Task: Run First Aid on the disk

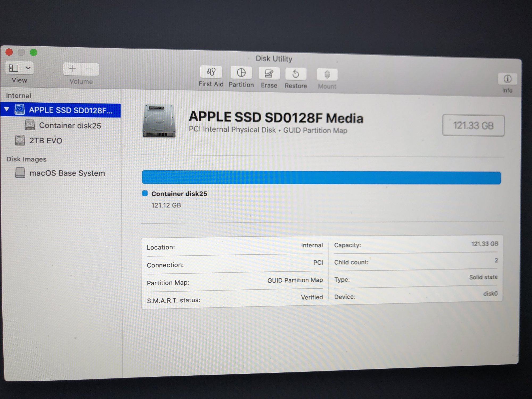Action: (211, 72)
